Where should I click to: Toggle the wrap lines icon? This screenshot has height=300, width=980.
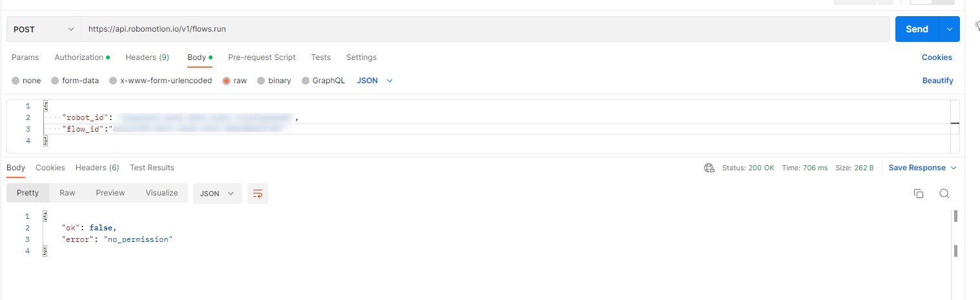pos(258,194)
